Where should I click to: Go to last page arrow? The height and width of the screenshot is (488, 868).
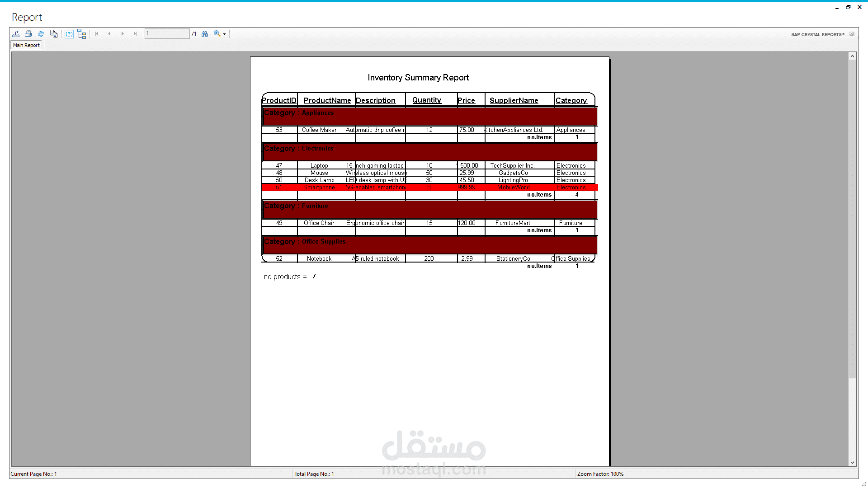[x=135, y=34]
